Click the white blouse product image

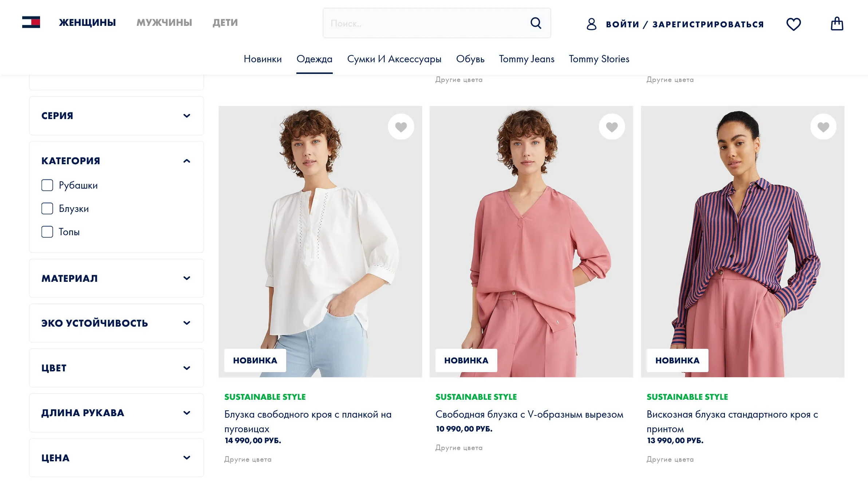pyautogui.click(x=320, y=242)
